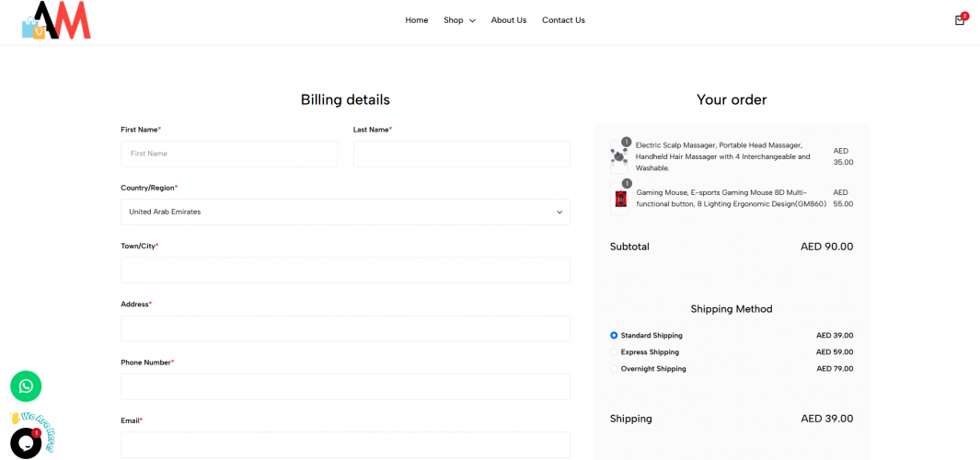Open the Country/Region dropdown
Image resolution: width=980 pixels, height=460 pixels.
[x=346, y=212]
